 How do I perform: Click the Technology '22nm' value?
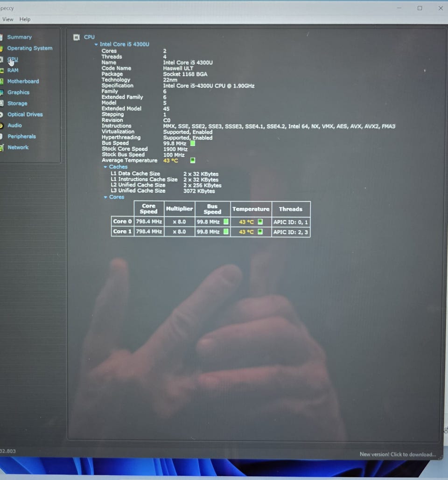click(x=170, y=80)
